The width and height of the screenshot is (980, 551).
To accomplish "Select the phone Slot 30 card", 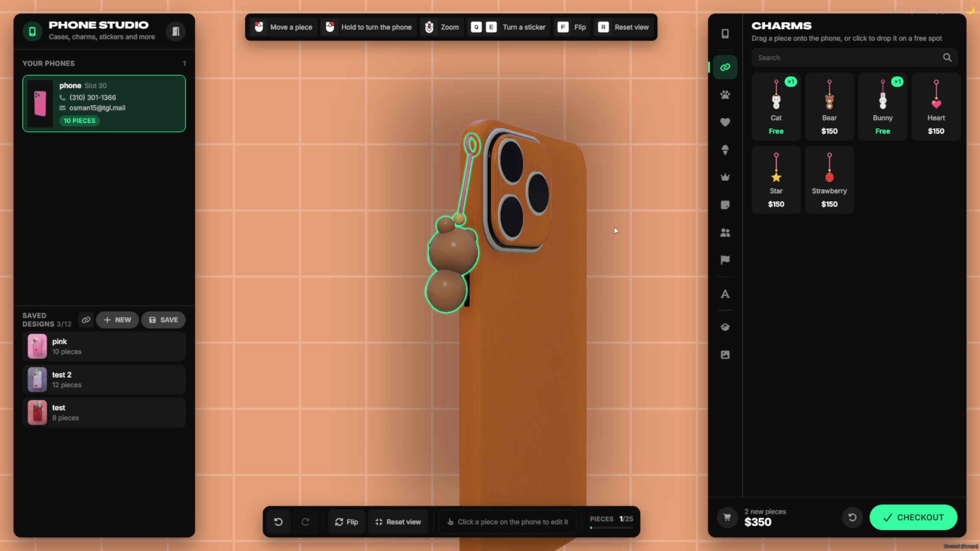I will click(x=104, y=104).
